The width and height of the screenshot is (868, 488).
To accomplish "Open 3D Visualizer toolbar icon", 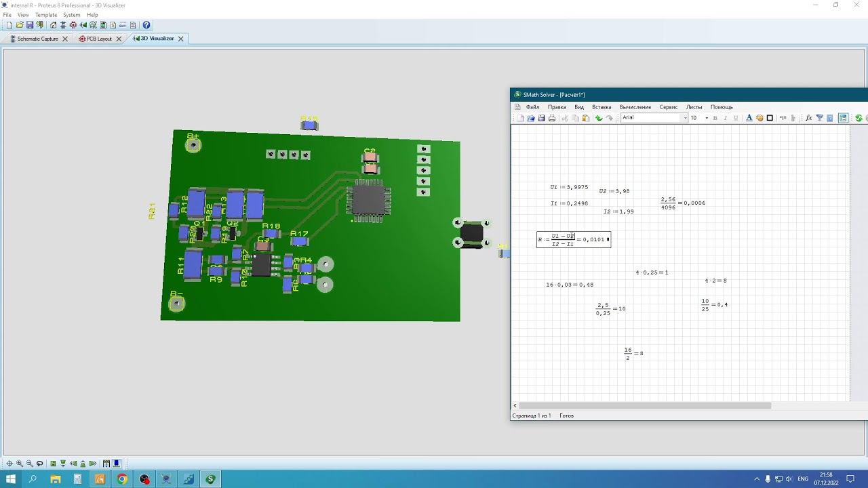I will click(x=83, y=25).
